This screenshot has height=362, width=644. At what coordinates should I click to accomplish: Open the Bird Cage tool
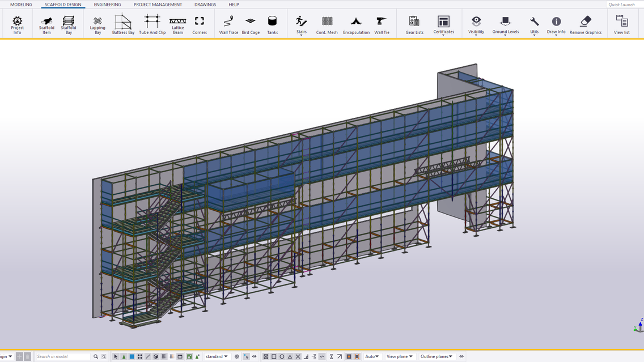[251, 24]
